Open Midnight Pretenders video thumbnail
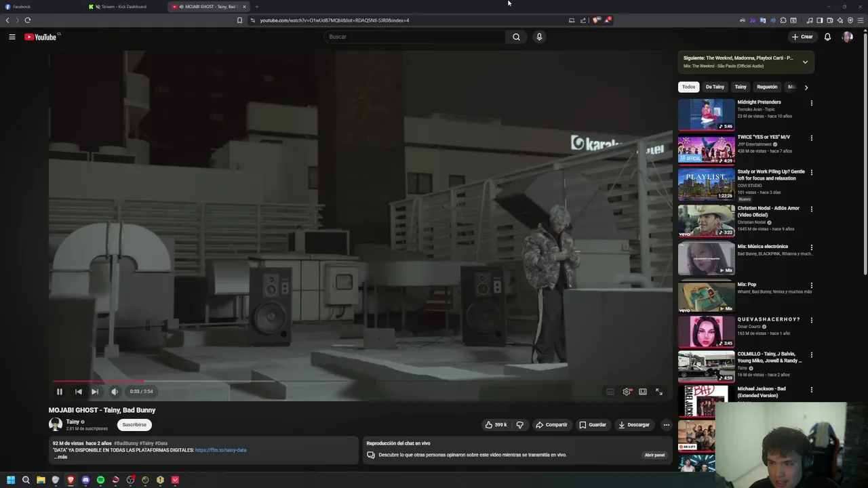 [706, 115]
